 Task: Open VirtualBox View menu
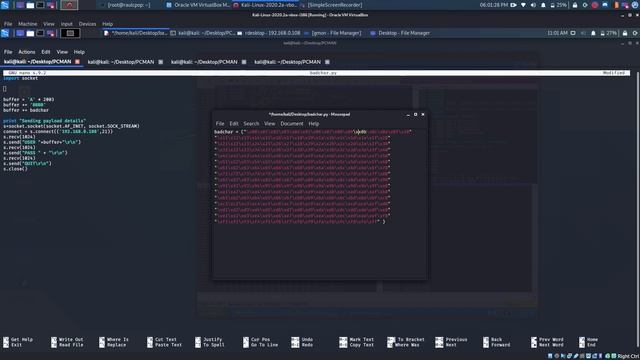pos(49,24)
